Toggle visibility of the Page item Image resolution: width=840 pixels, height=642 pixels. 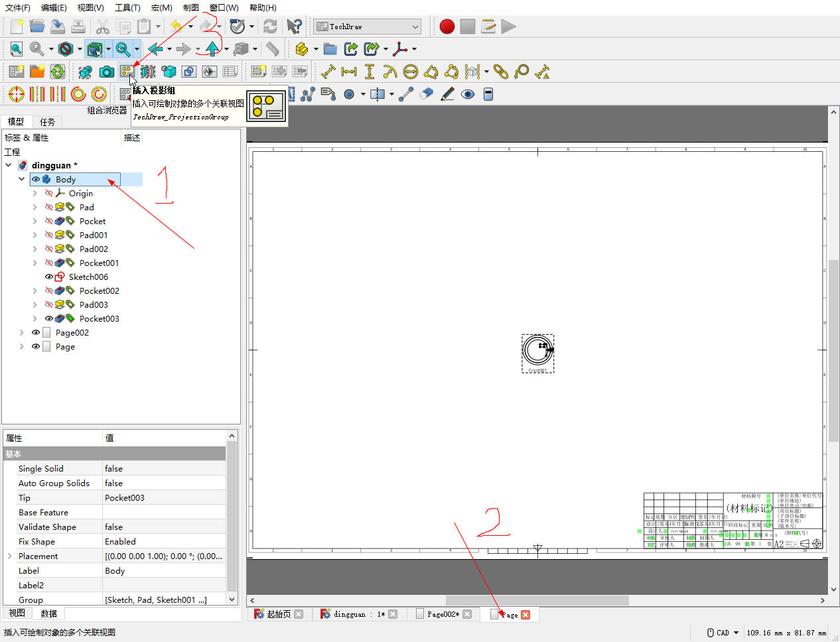(36, 346)
